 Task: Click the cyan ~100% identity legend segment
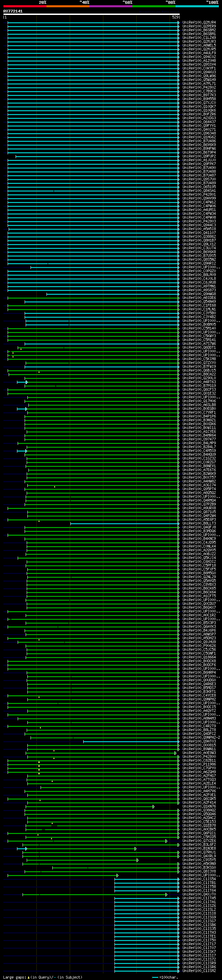click(x=197, y=6)
